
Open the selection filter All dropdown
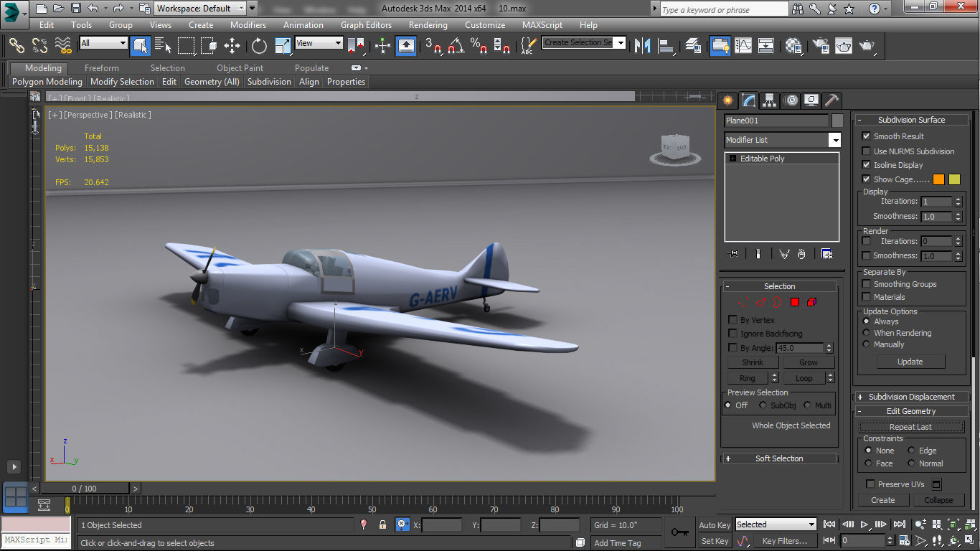coord(103,43)
